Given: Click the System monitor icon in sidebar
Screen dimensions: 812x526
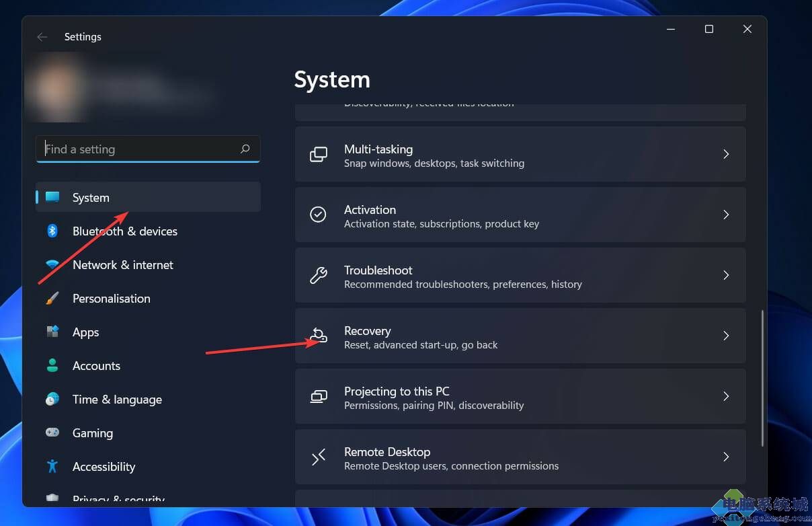Looking at the screenshot, I should (x=52, y=197).
